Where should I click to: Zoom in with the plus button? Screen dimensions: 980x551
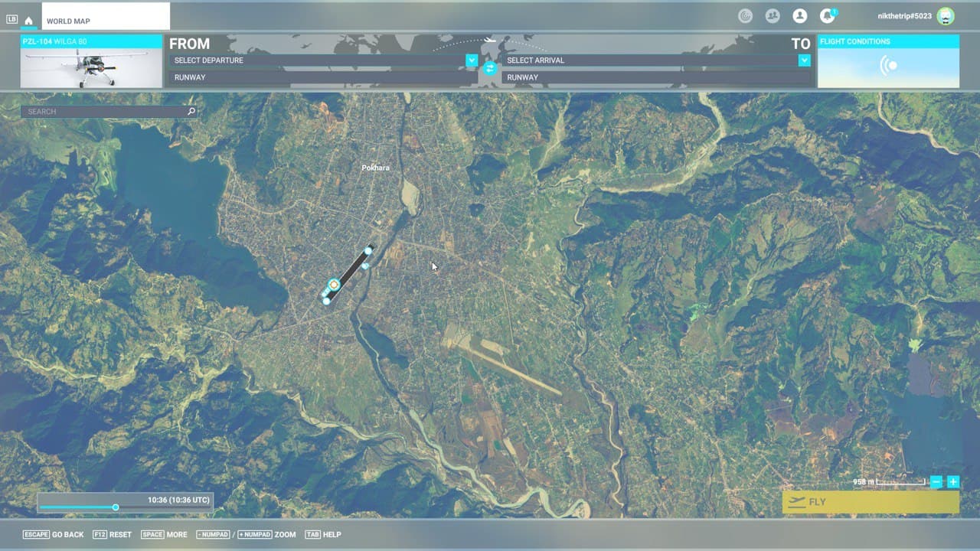click(x=953, y=482)
